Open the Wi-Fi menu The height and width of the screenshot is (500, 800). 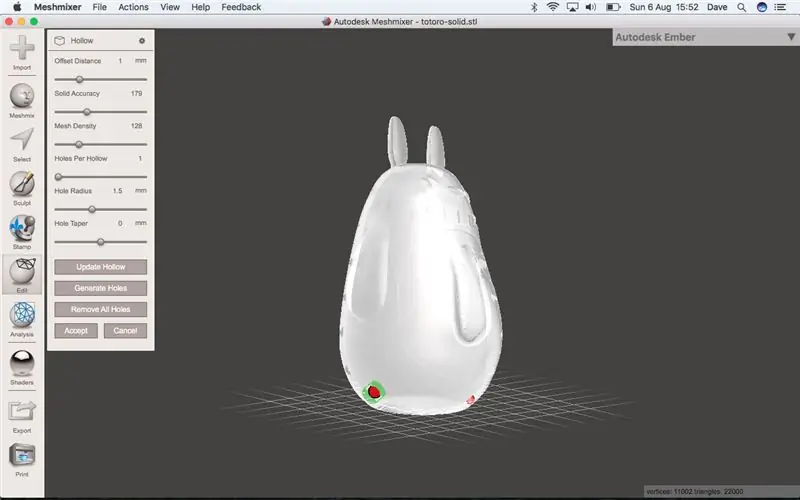[x=553, y=7]
